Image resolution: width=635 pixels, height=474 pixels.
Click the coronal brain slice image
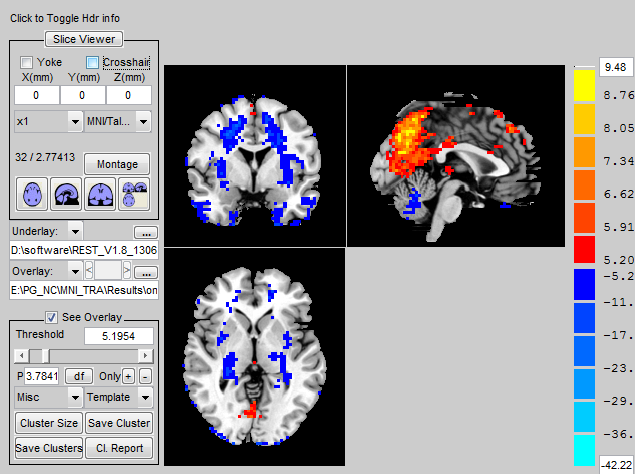tap(255, 156)
